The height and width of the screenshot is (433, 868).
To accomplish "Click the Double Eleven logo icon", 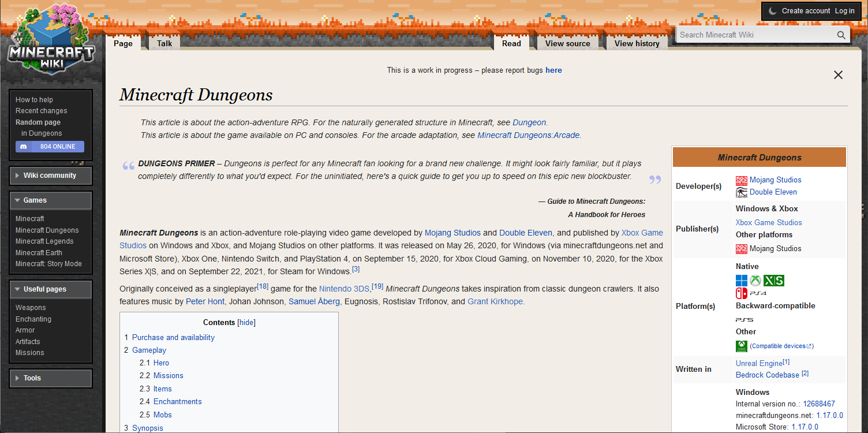I will (x=742, y=192).
